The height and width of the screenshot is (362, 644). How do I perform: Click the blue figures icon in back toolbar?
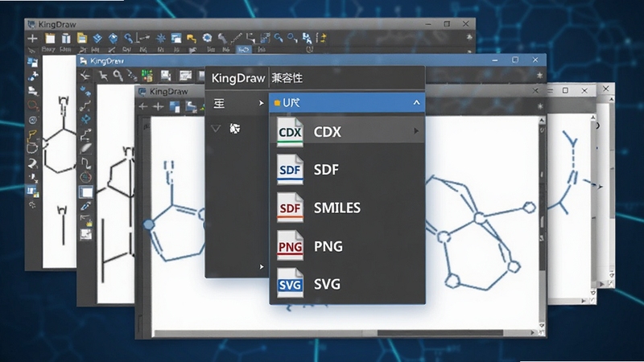click(x=307, y=39)
